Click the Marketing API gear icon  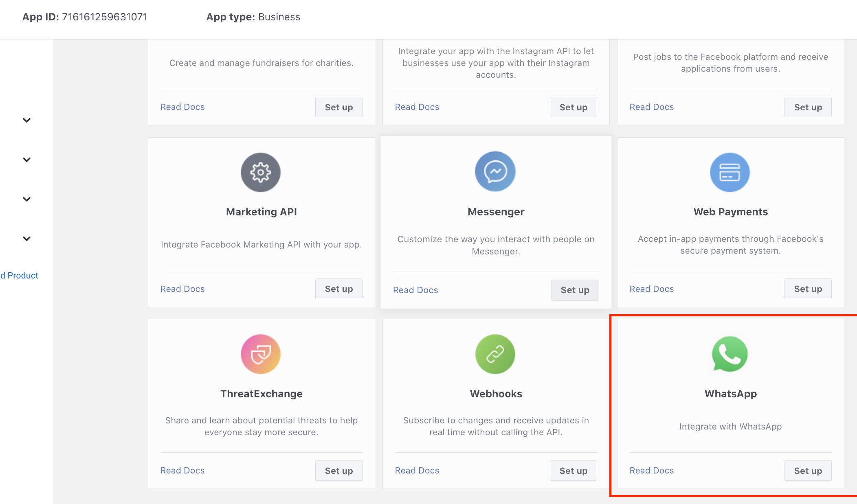pos(261,172)
